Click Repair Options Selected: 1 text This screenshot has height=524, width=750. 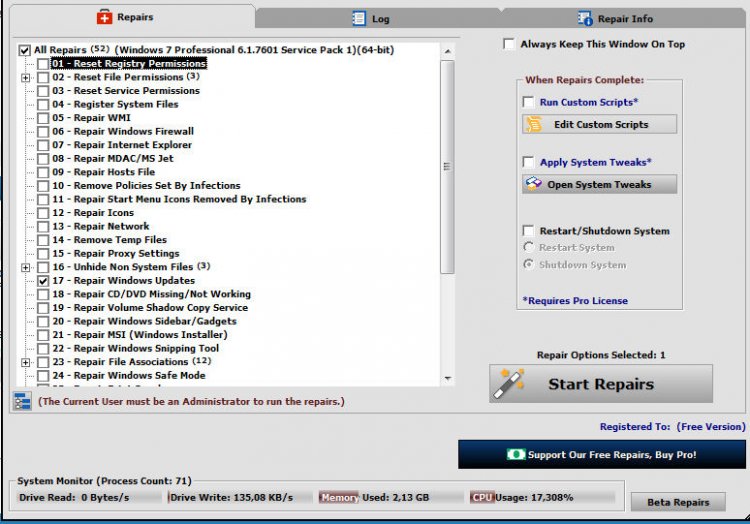[x=601, y=355]
